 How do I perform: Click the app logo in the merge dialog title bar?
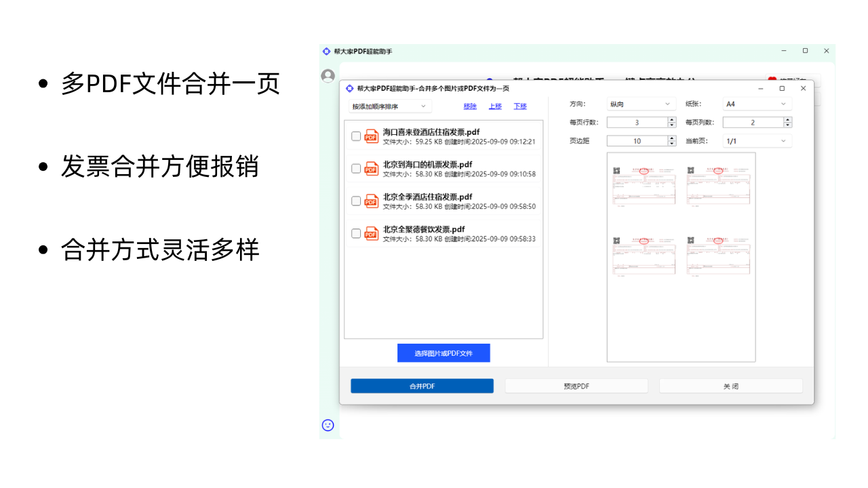[x=351, y=88]
